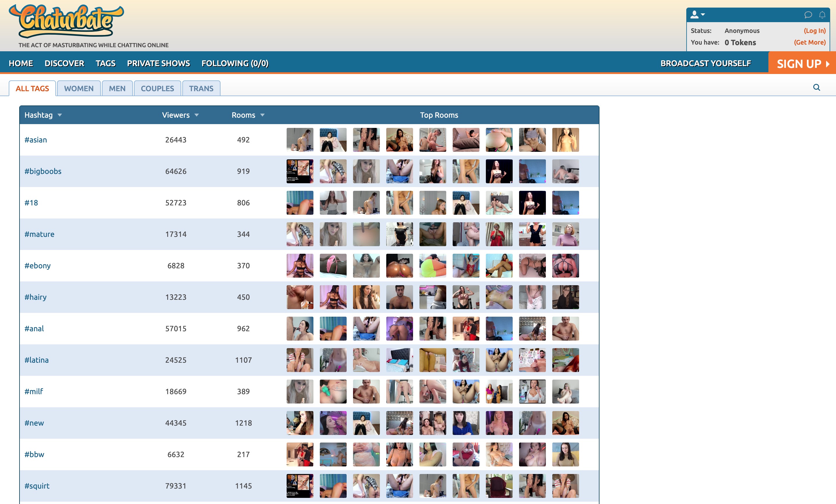Open the #milf hashtag link

coord(33,392)
